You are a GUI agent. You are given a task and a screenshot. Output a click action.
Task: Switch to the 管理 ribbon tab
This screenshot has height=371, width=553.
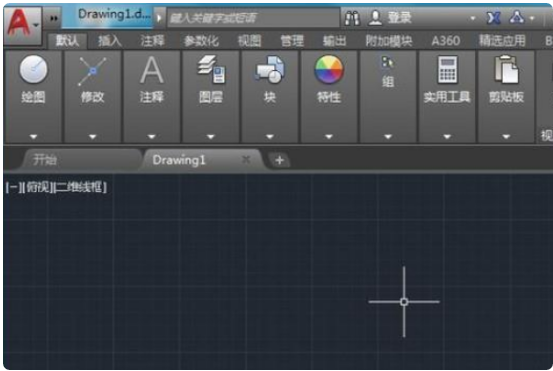[x=292, y=41]
